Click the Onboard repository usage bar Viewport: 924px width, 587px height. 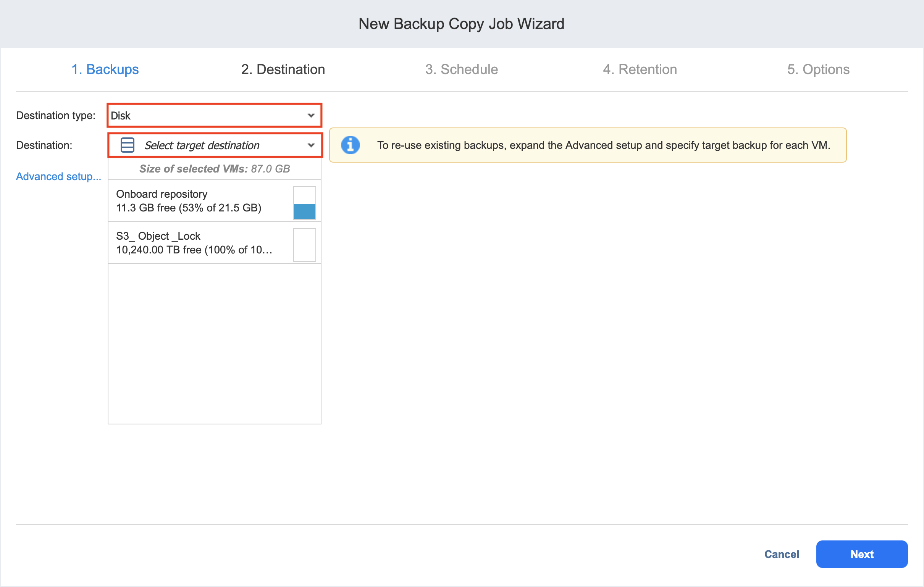click(304, 203)
